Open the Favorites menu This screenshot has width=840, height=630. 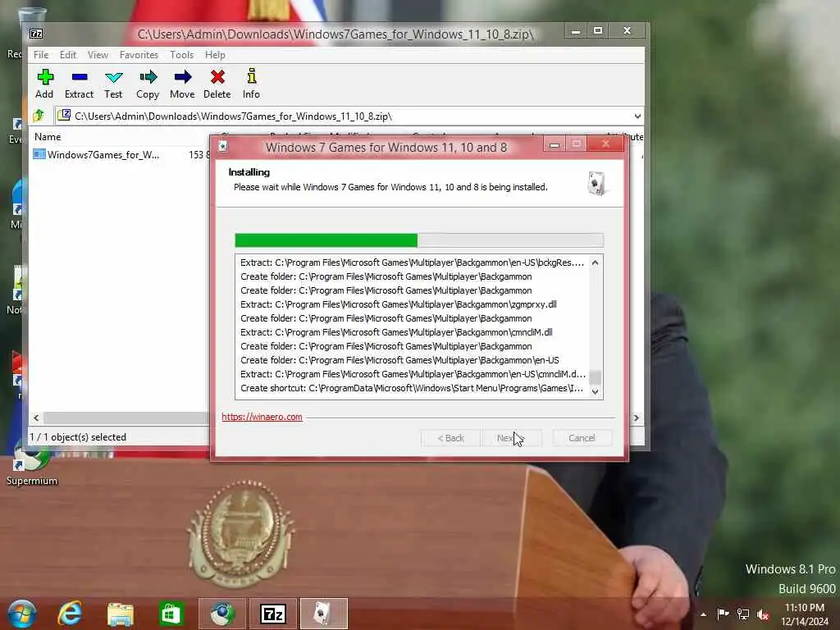(139, 55)
